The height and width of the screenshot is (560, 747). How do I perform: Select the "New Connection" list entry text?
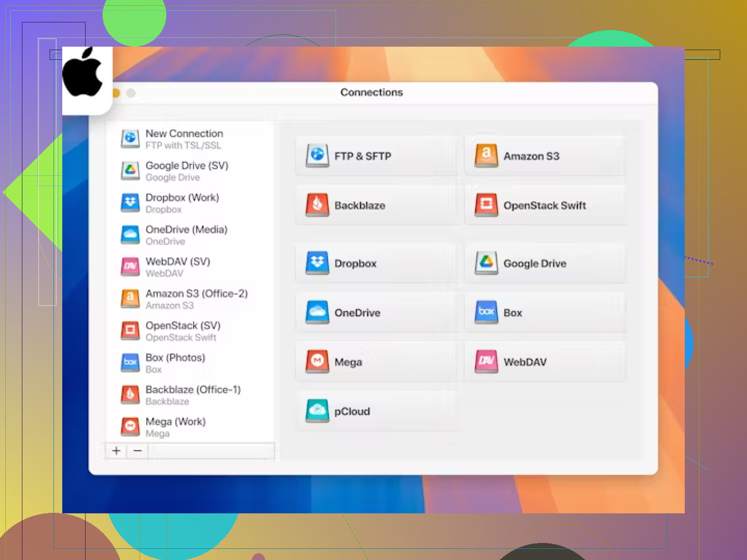point(184,133)
